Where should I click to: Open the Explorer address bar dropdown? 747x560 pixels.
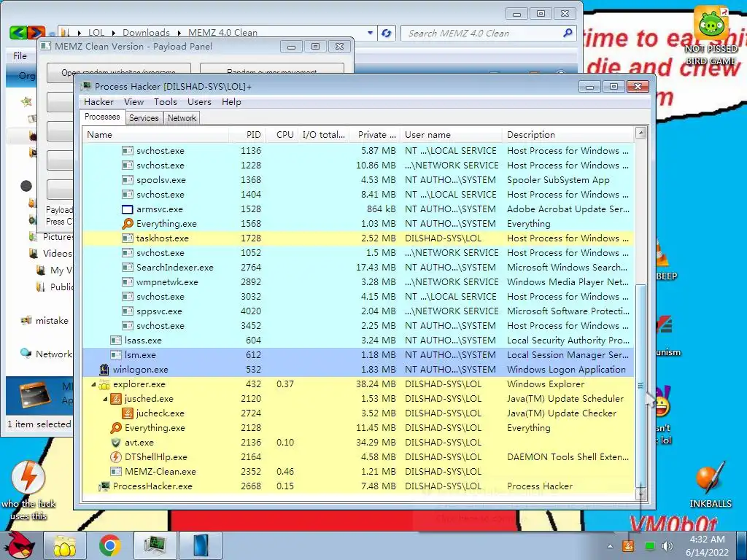coord(370,33)
